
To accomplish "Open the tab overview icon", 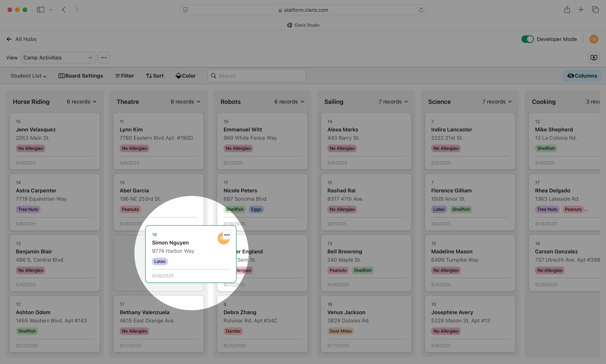I will (x=595, y=10).
